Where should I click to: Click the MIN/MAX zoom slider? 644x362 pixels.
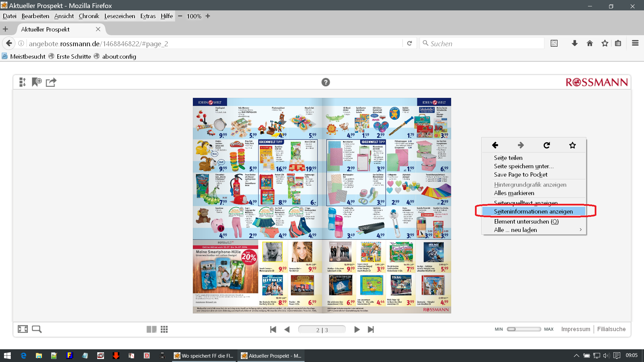[524, 329]
